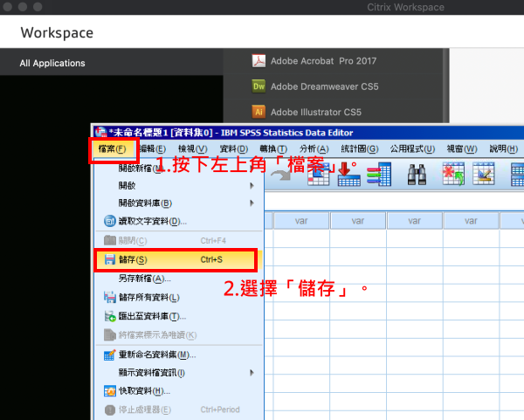Launch Adobe Acrobat Pro 2017 in Workspace

(x=323, y=61)
